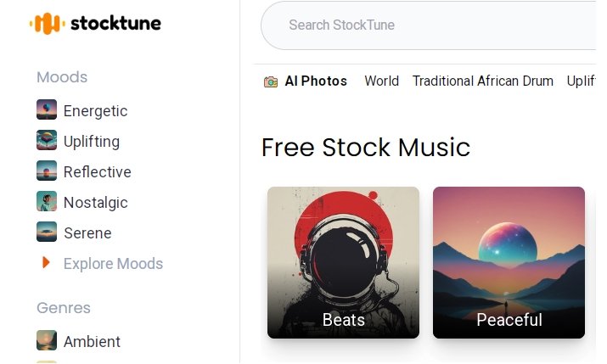607x364 pixels.
Task: Open the Beats astronaut music card
Action: tap(343, 262)
